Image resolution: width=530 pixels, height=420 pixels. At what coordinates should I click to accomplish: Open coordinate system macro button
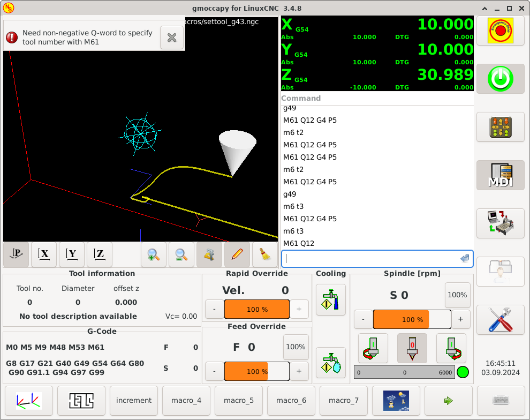point(29,401)
